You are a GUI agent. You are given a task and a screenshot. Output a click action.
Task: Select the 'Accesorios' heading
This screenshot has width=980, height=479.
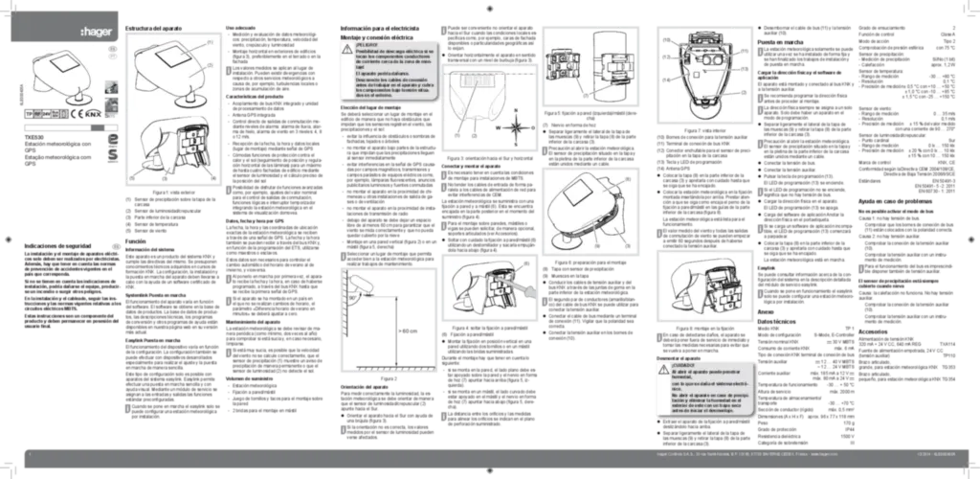[873, 331]
